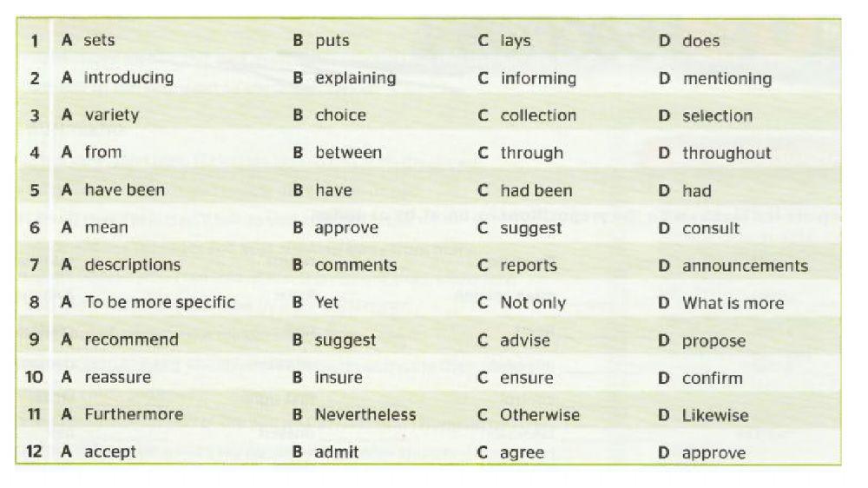
Task: Select option C 'advise' in question 9
Action: tap(524, 340)
